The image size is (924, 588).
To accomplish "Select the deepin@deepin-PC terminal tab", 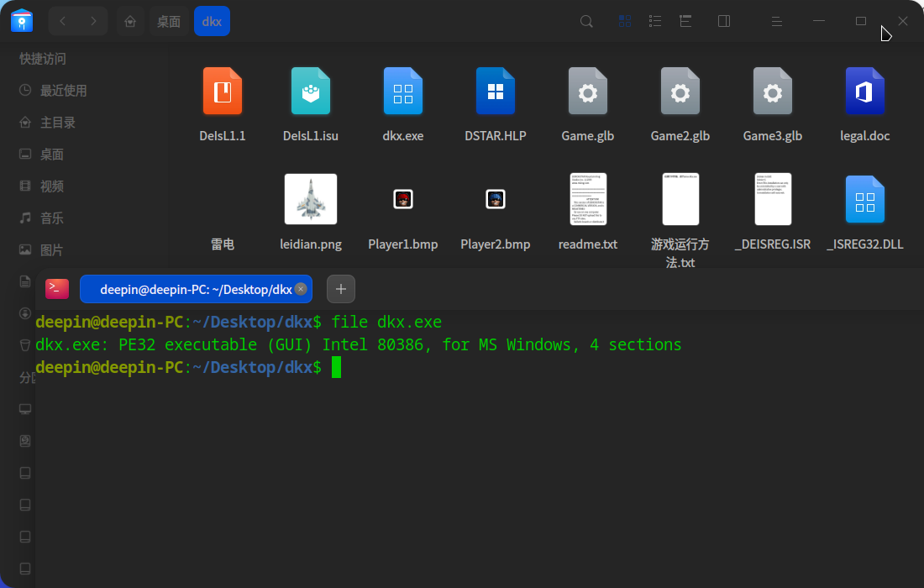I will point(196,289).
